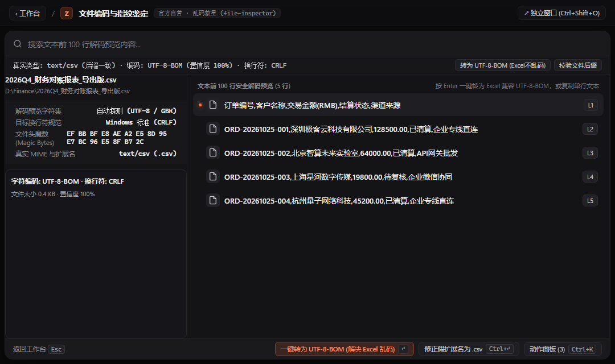Open the 动作面板 (3) menu
This screenshot has height=364, width=615.
click(563, 349)
